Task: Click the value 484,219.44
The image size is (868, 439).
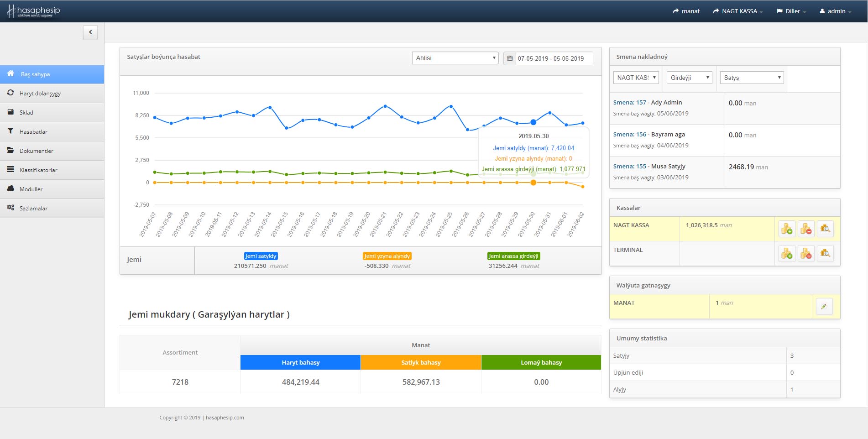Action: 300,382
